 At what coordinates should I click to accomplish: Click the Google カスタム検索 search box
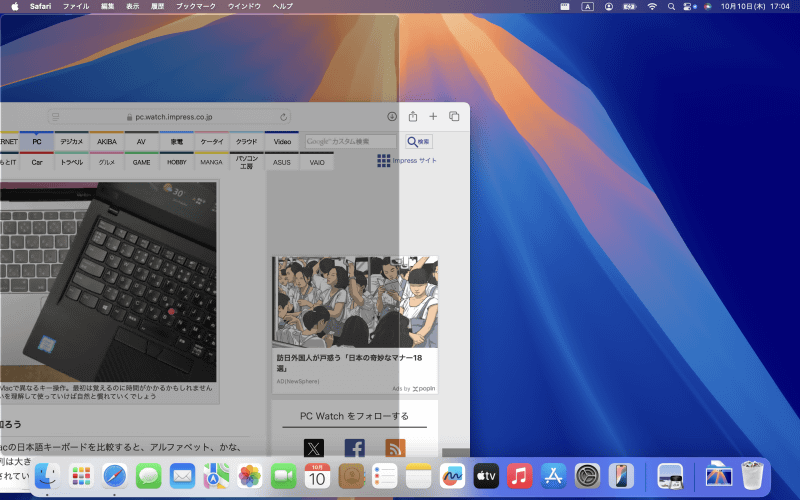(x=351, y=141)
